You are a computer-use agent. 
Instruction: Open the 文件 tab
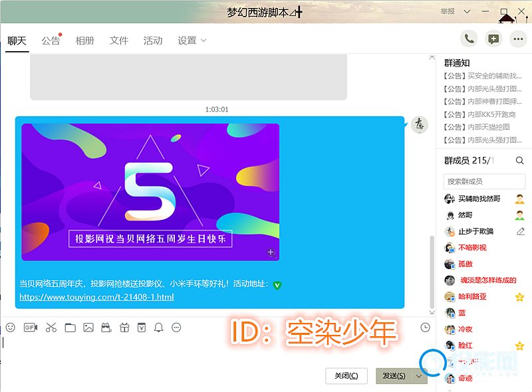click(x=119, y=41)
